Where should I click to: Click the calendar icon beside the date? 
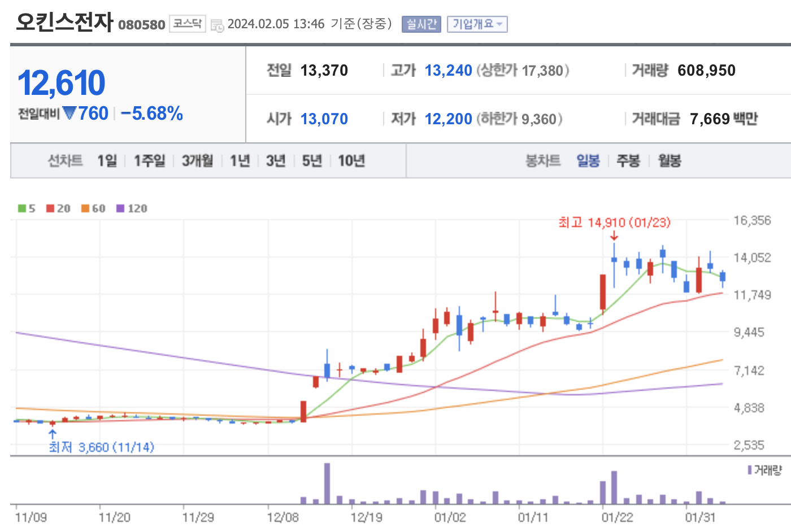(217, 25)
